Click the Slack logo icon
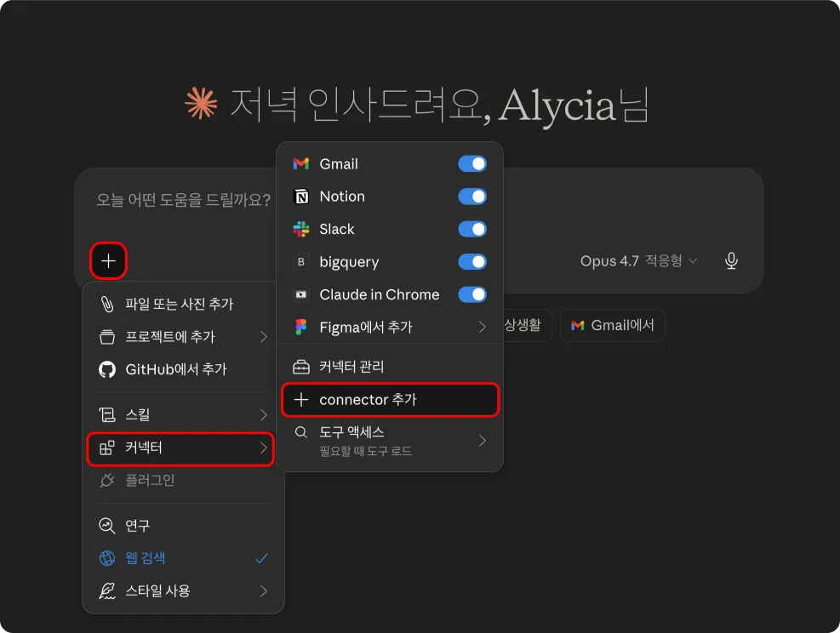Screen dimensions: 840x633 (301, 229)
